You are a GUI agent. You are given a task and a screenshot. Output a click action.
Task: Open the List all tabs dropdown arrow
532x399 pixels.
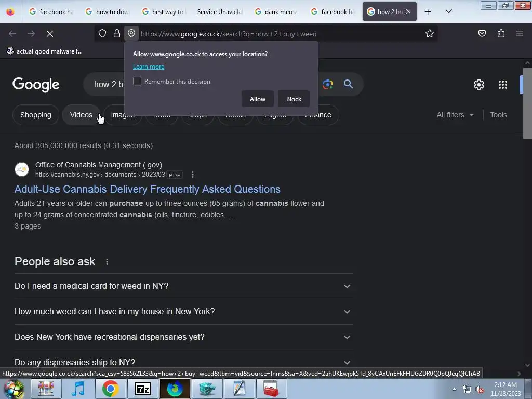click(448, 12)
